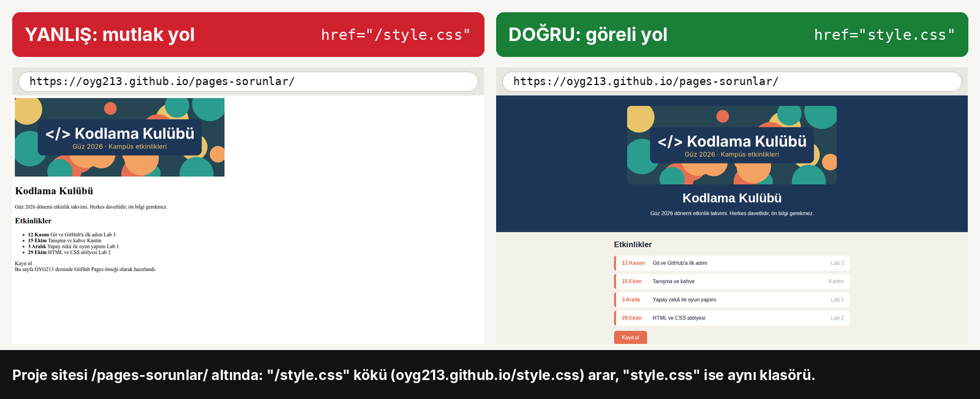Viewport: 980px width, 399px height.
Task: Click the 'Lab 1' label in right event list
Action: tap(837, 300)
